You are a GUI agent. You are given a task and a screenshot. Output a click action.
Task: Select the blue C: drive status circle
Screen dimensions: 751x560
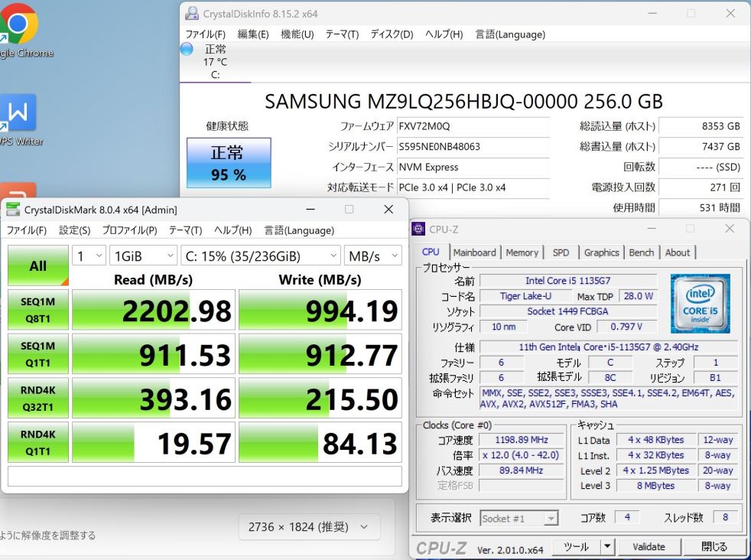point(187,49)
